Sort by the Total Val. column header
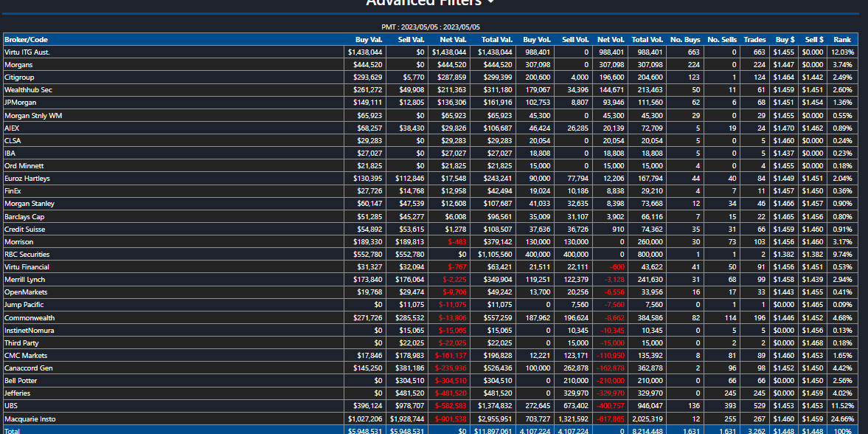Image resolution: width=868 pixels, height=434 pixels. pos(495,39)
